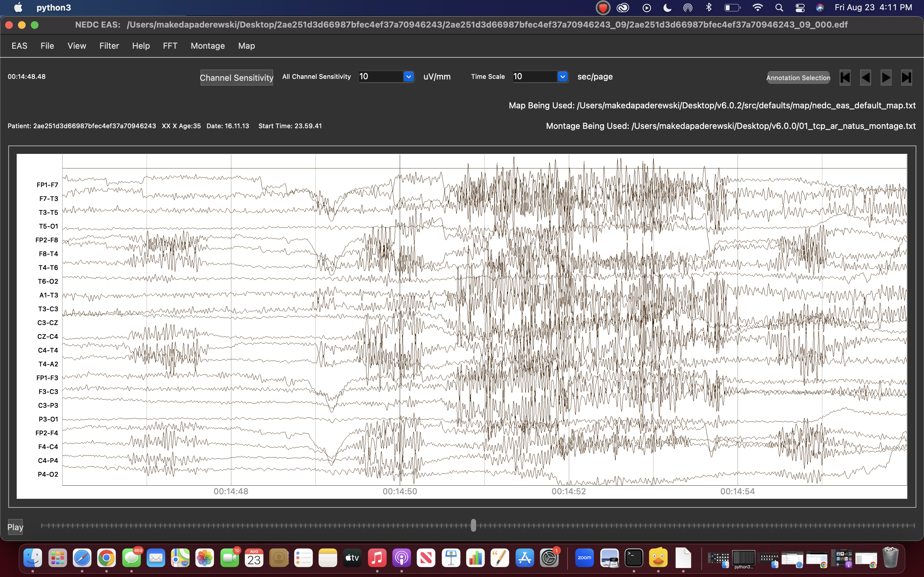This screenshot has width=924, height=577.
Task: Click the Annotation Selection button
Action: (x=798, y=78)
